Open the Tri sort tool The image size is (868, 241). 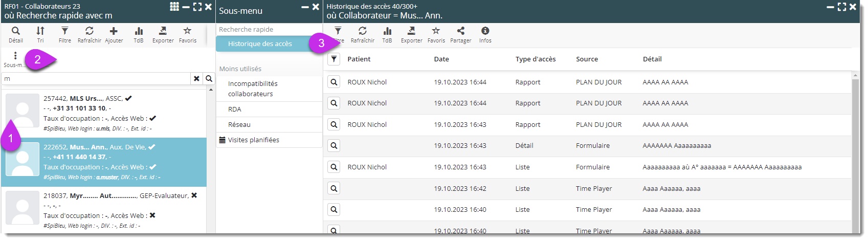tap(40, 34)
